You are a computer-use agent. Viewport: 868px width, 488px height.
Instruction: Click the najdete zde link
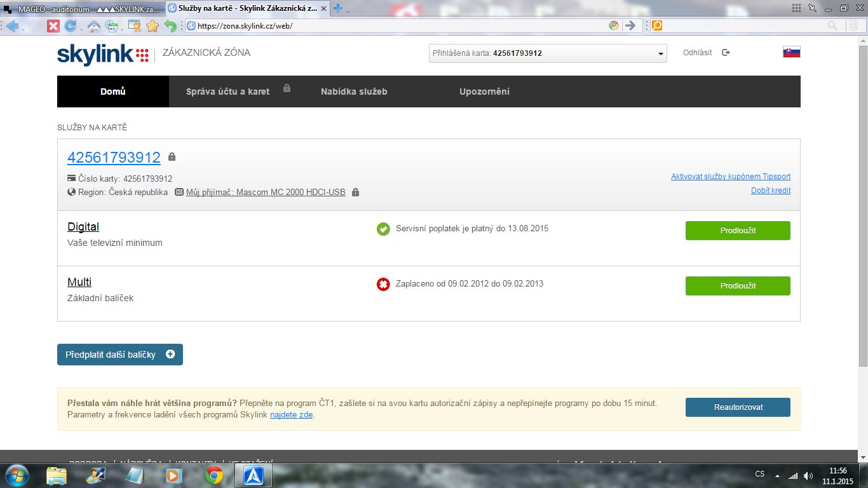tap(291, 415)
